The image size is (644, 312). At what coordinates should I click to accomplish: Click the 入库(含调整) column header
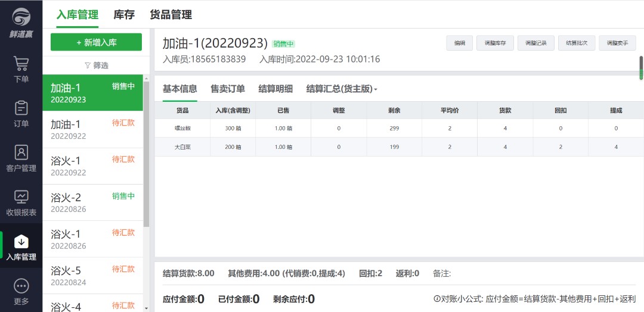pyautogui.click(x=233, y=110)
